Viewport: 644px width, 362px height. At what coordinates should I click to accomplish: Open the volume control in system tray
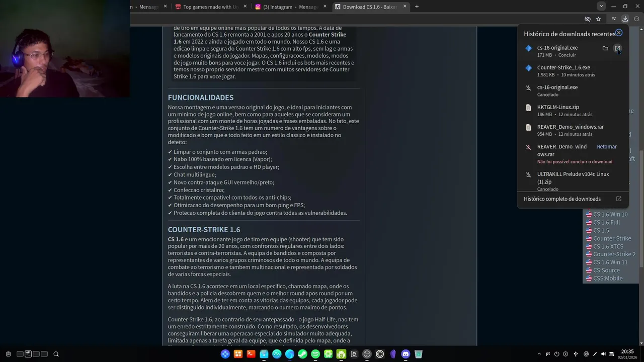pyautogui.click(x=604, y=354)
